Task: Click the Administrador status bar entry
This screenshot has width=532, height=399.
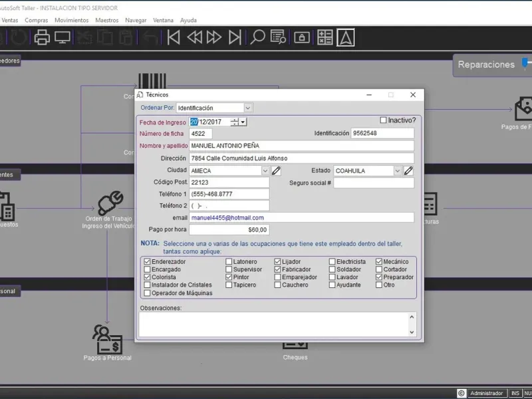Action: pos(487,393)
